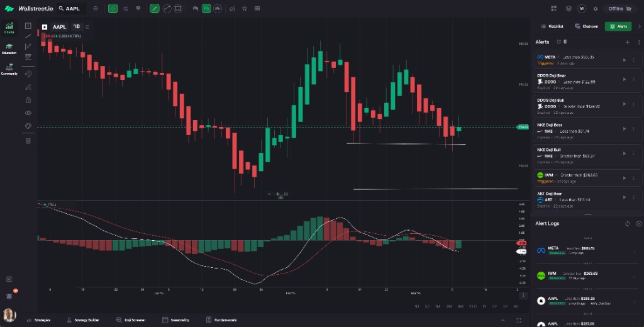Set chart range to All
Image resolution: width=644 pixels, height=327 pixels.
pyautogui.click(x=516, y=306)
